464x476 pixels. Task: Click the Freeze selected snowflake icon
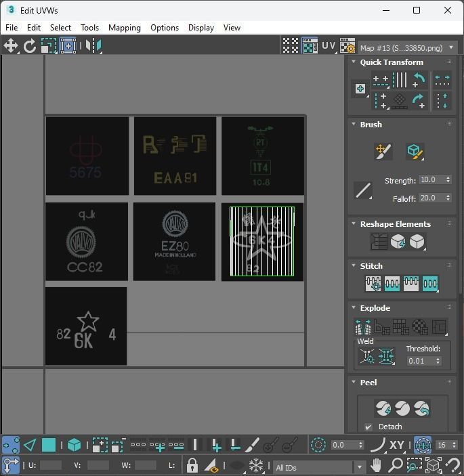click(256, 464)
